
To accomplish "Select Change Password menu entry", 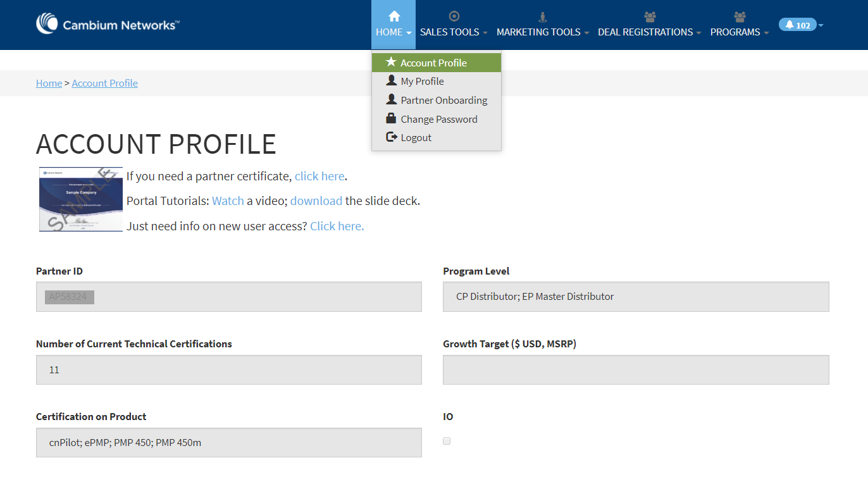I will pyautogui.click(x=437, y=119).
